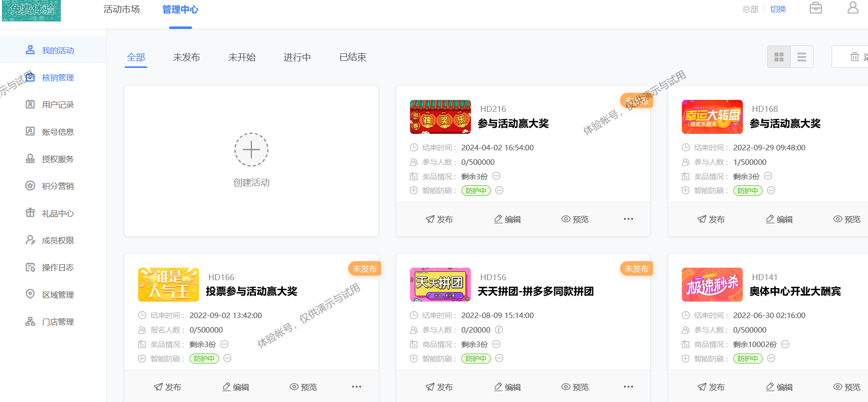Expand prize details icon for HD216
868x402 pixels.
pyautogui.click(x=496, y=176)
